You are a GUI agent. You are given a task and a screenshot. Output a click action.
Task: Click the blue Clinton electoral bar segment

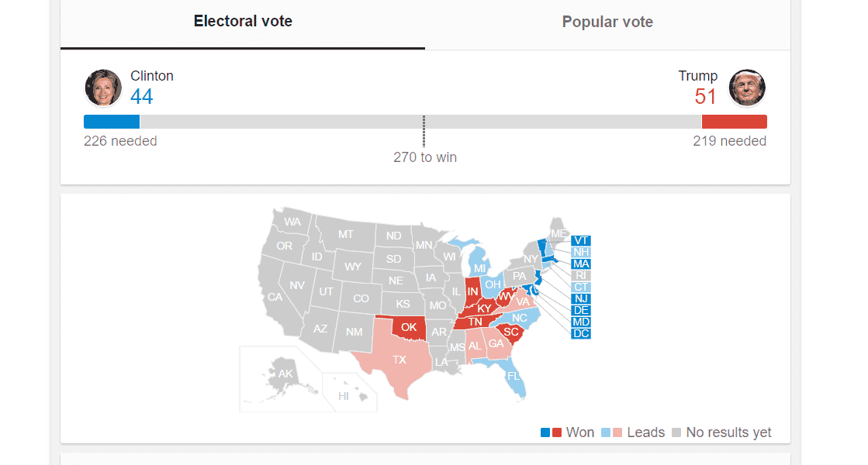112,122
